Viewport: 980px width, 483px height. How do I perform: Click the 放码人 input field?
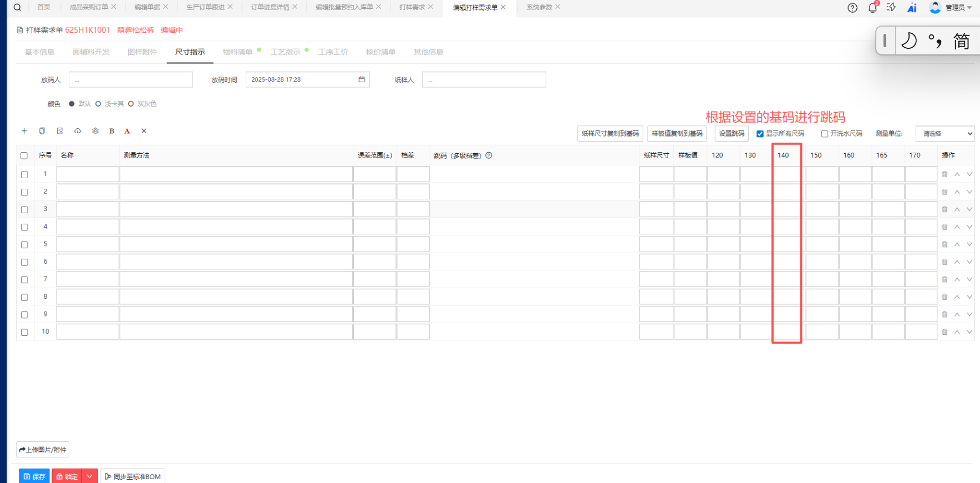[x=130, y=80]
